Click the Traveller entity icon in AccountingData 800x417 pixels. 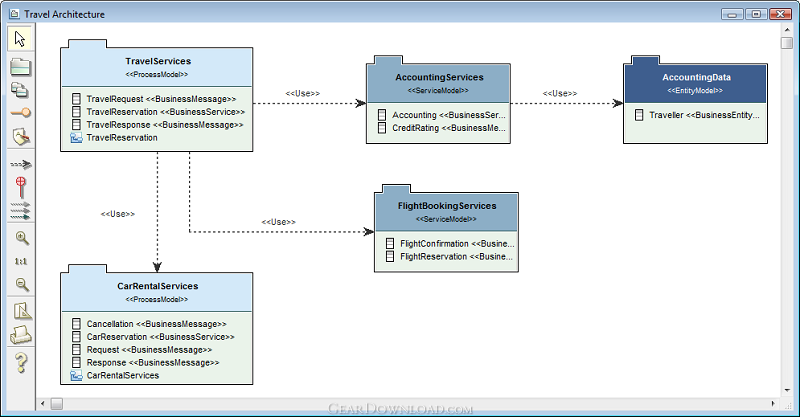(x=639, y=115)
